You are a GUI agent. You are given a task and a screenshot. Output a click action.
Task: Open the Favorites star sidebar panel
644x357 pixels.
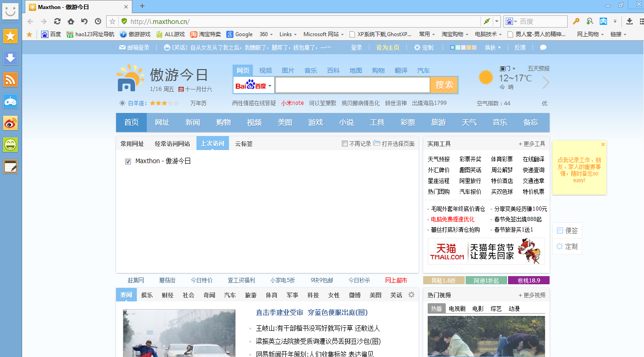(10, 36)
